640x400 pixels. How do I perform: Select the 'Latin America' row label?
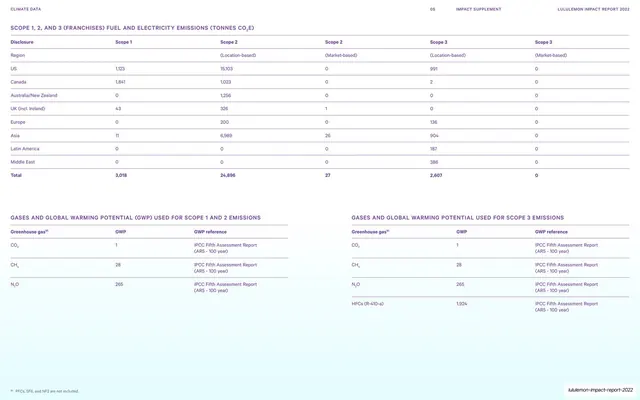25,149
